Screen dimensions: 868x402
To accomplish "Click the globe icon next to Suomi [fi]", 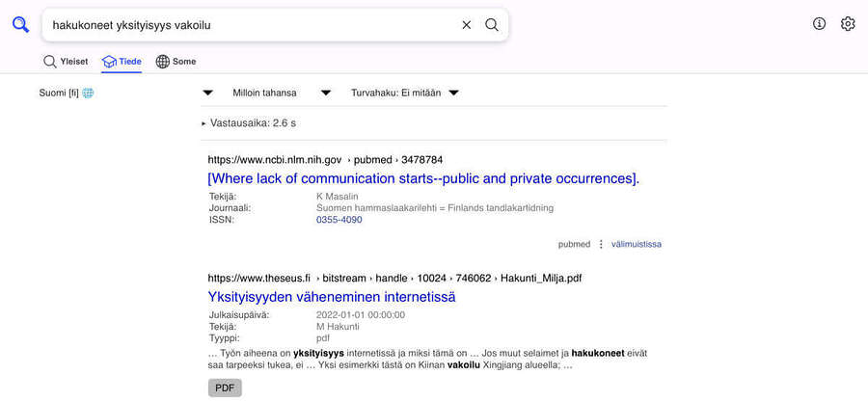I will coord(88,94).
